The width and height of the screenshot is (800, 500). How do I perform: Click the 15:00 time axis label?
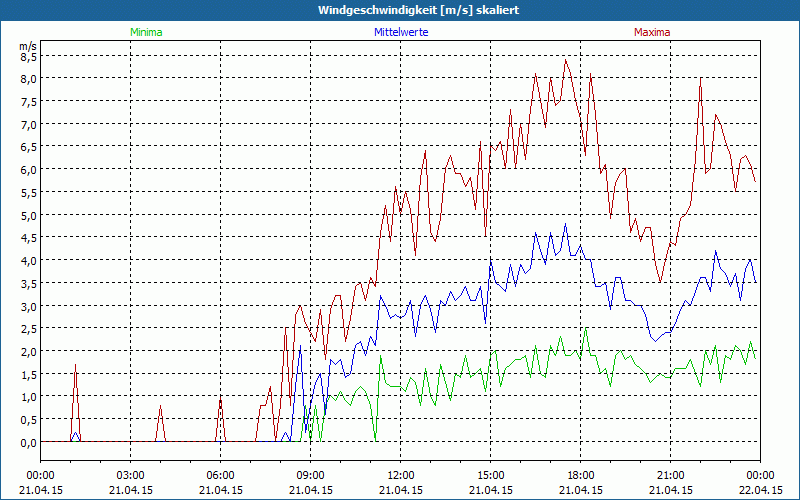491,476
